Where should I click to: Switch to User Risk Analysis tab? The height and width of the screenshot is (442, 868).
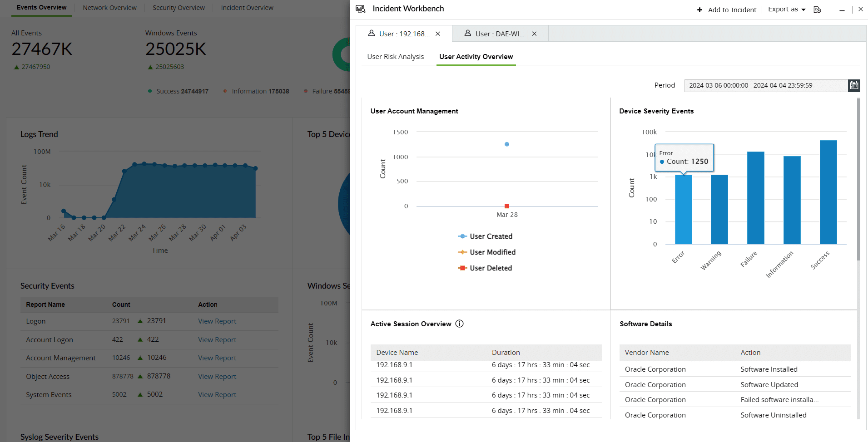(395, 57)
